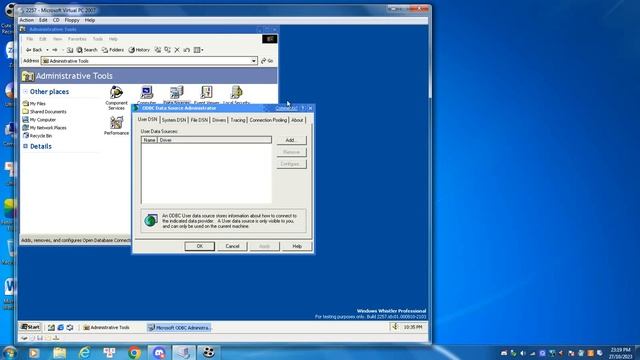This screenshot has height=360, width=640.
Task: Click Show Desktop quick launch icon in guest
Action: (x=51, y=327)
